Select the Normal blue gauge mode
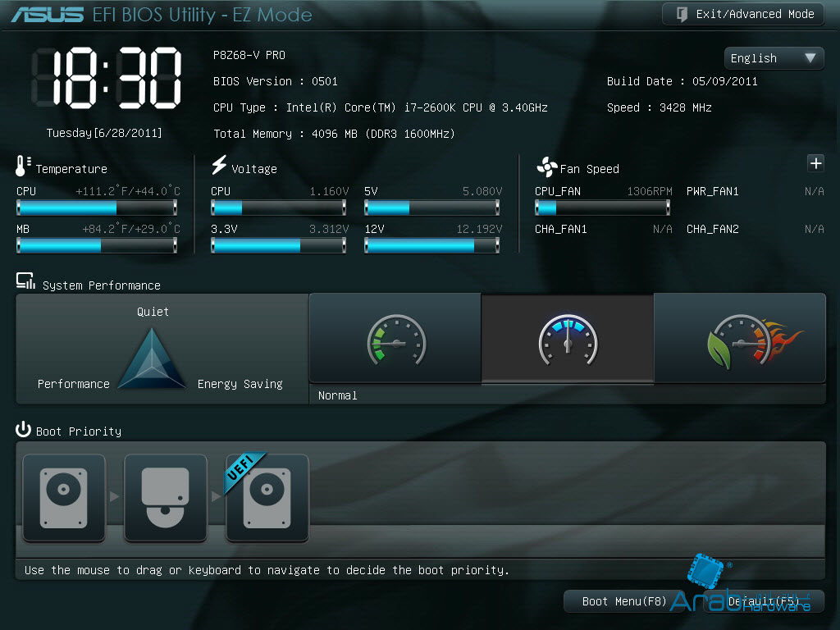This screenshot has height=630, width=840. (x=568, y=339)
